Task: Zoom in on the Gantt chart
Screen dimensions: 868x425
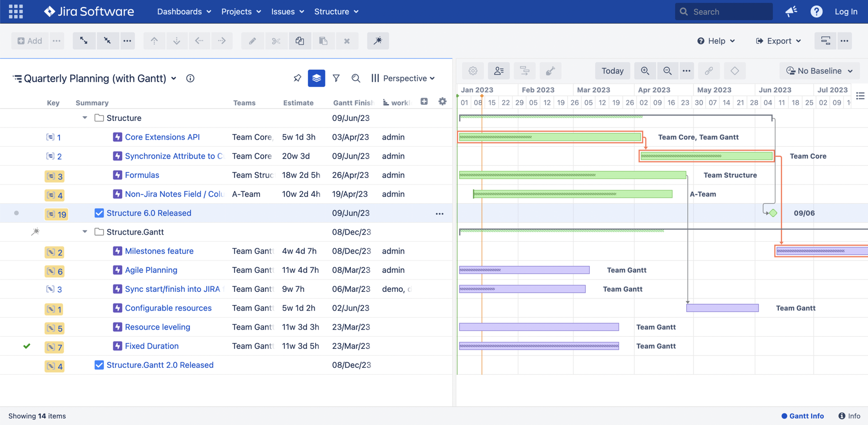Action: click(x=645, y=71)
